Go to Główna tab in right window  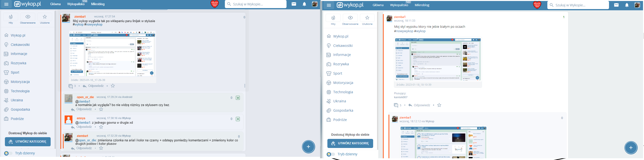click(378, 5)
